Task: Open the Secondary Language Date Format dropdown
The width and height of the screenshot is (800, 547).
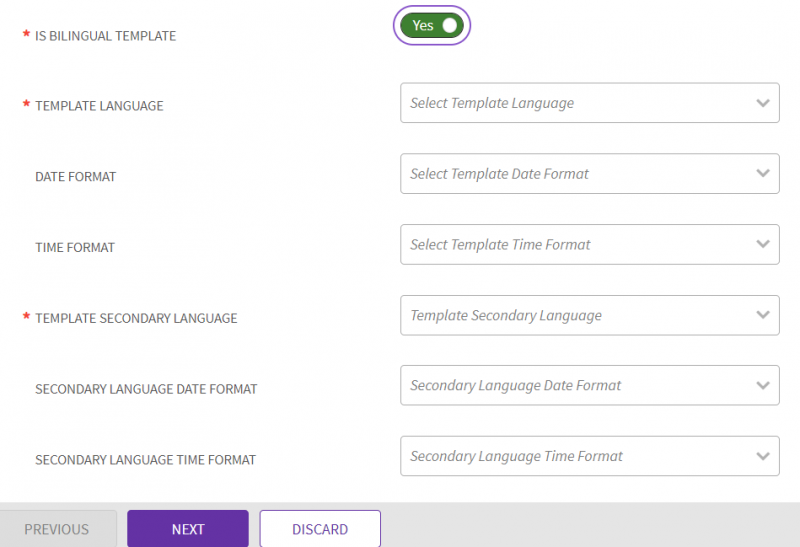Action: (590, 385)
